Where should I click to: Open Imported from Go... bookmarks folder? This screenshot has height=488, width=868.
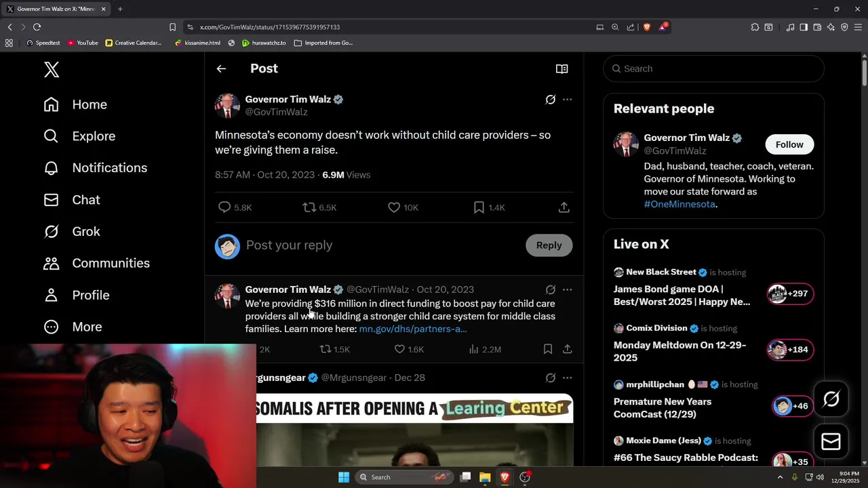pos(323,43)
